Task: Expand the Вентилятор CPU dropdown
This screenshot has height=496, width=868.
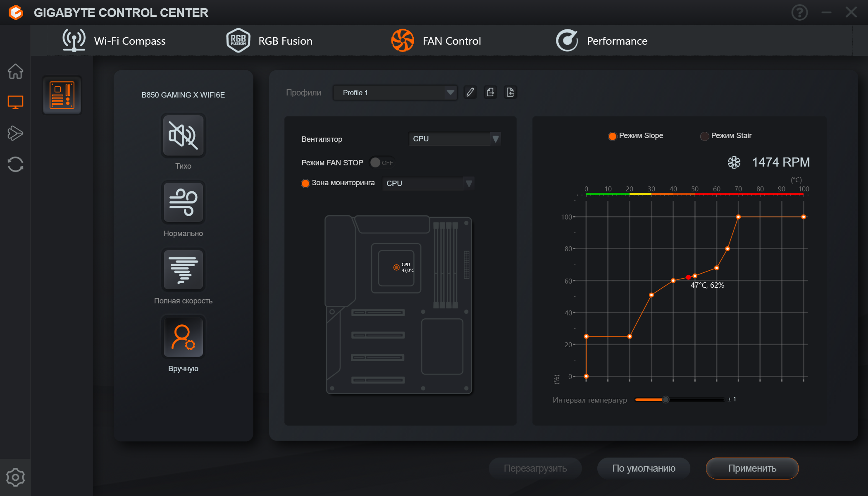Action: tap(455, 139)
